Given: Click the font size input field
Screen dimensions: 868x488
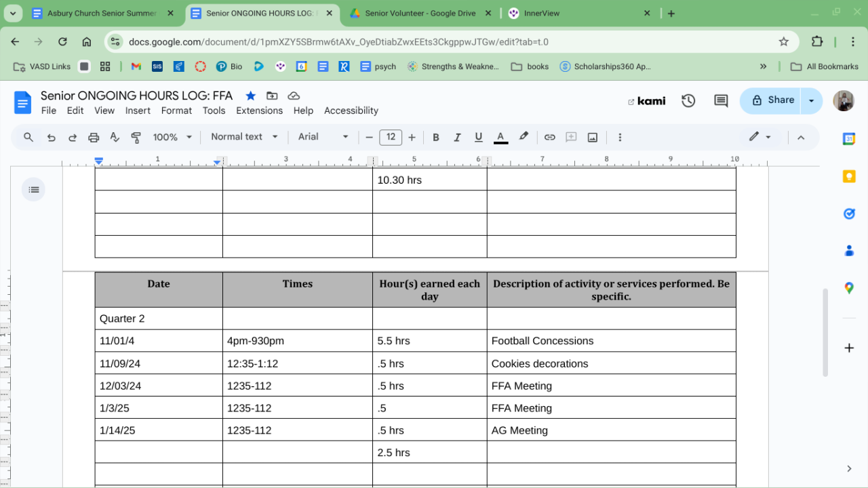Looking at the screenshot, I should (x=391, y=137).
